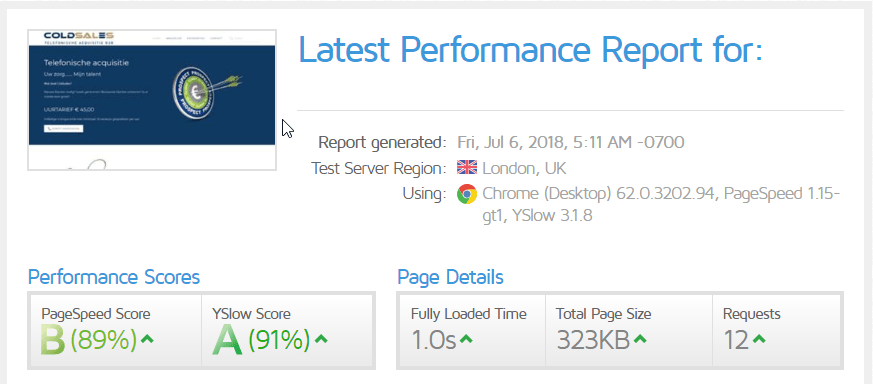The width and height of the screenshot is (873, 384).
Task: Click the arrow next to Total Page Size value
Action: [x=640, y=339]
